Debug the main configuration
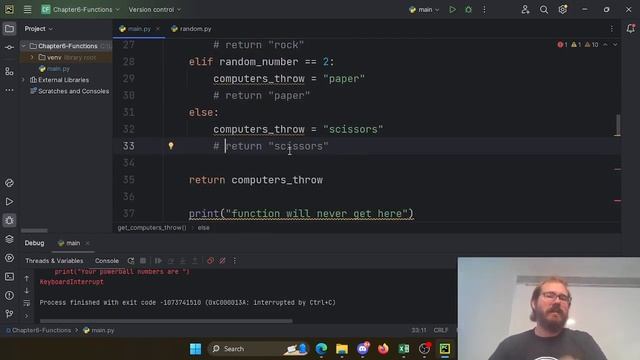Image resolution: width=640 pixels, height=360 pixels. point(468,9)
